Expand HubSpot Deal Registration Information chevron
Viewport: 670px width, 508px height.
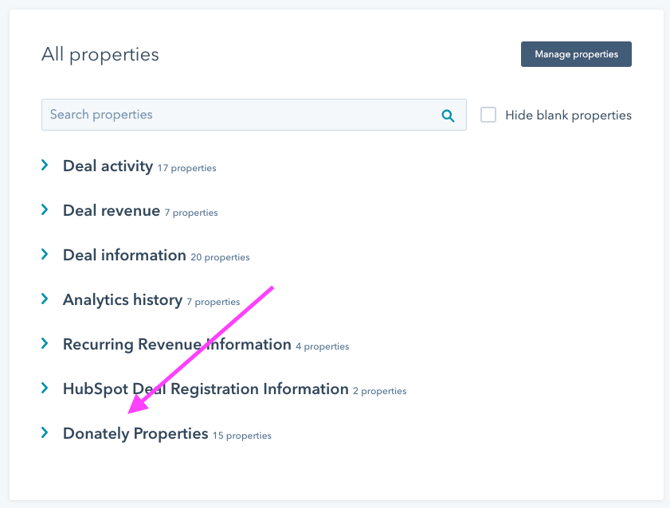tap(45, 388)
